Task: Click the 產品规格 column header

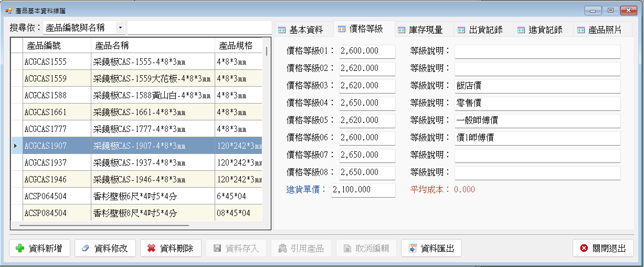Action: [238, 45]
